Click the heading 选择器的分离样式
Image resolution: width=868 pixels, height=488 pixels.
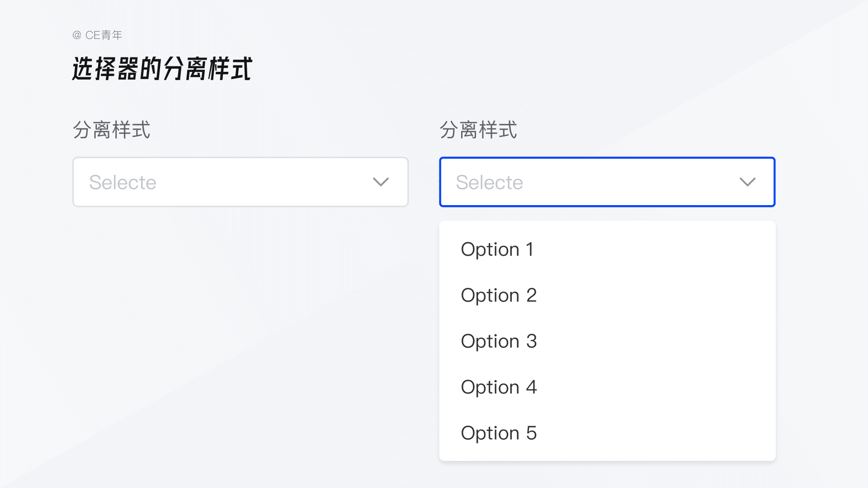pyautogui.click(x=162, y=69)
